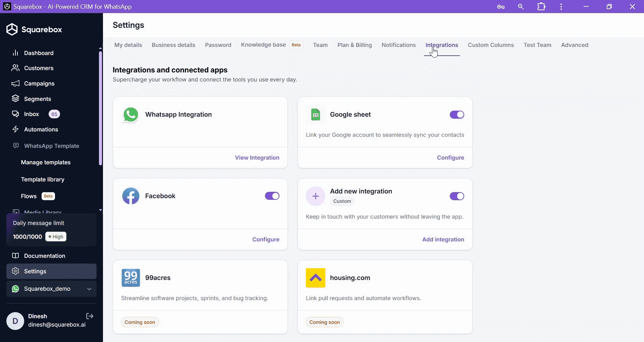
Task: Open Inbox from the sidebar
Action: click(32, 114)
